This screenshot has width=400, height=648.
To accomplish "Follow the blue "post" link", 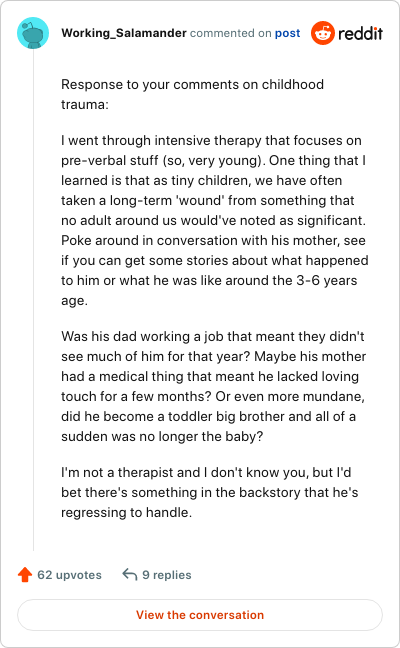I will click(x=288, y=33).
